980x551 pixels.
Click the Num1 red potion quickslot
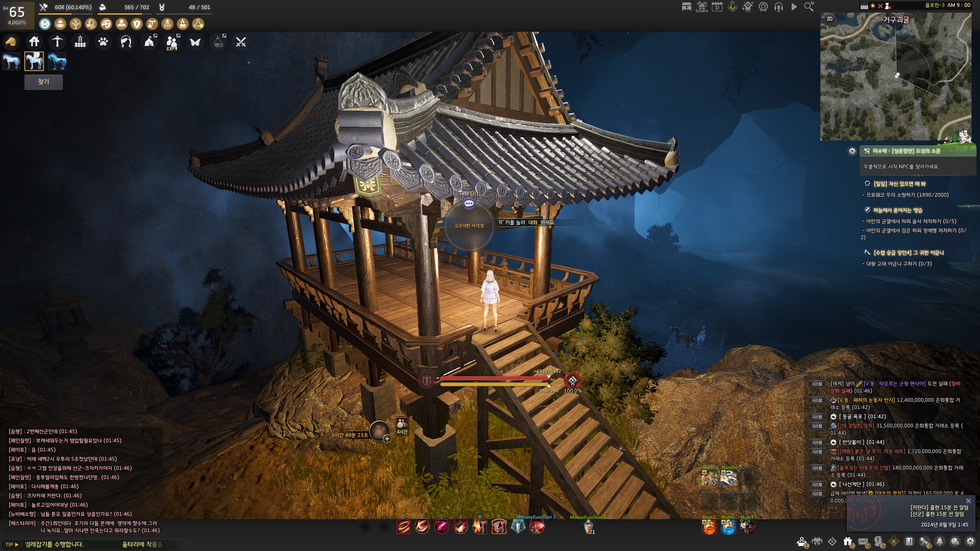(x=709, y=527)
